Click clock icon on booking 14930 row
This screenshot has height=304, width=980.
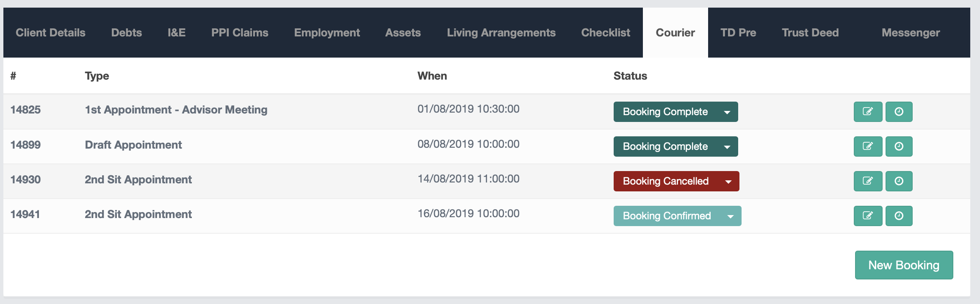(x=899, y=181)
